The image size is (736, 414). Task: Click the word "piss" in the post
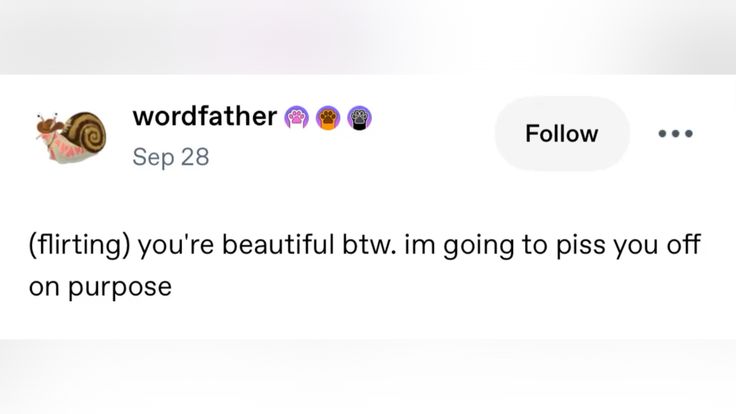tap(557, 245)
